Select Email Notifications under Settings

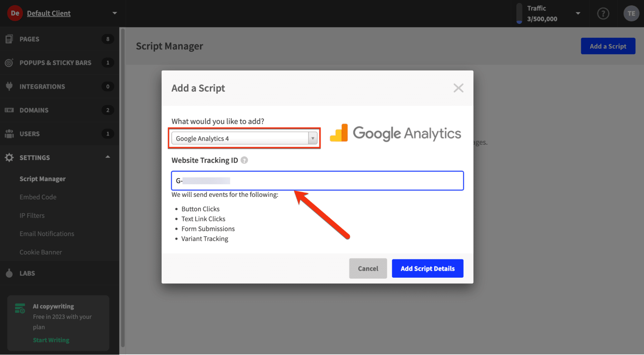(x=47, y=234)
